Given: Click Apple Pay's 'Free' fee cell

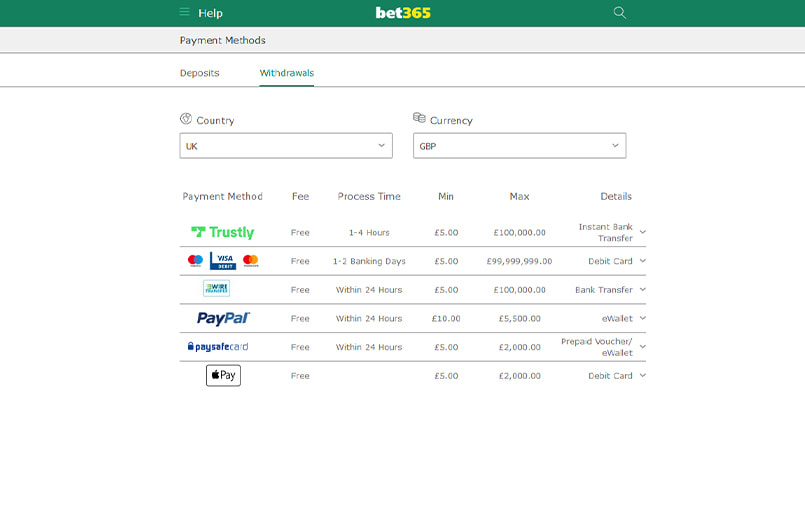Looking at the screenshot, I should coord(300,376).
